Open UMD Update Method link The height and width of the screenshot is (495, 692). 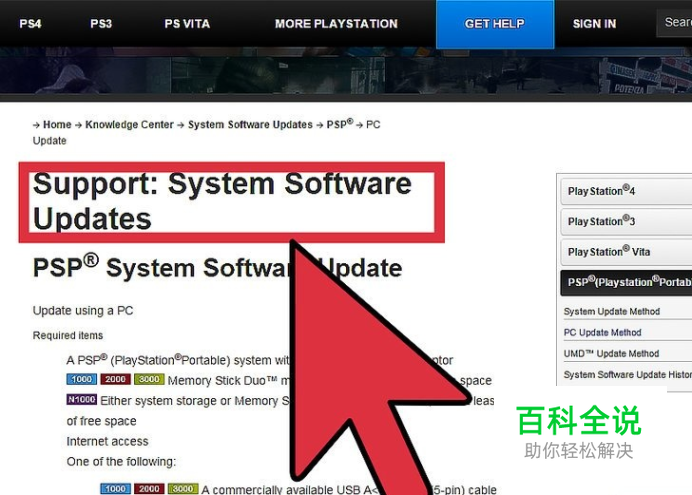pyautogui.click(x=611, y=354)
